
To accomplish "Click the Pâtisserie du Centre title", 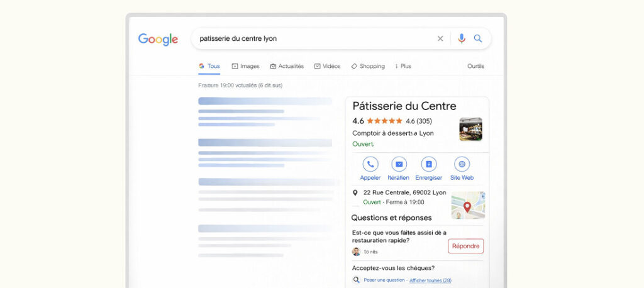I will (x=404, y=106).
